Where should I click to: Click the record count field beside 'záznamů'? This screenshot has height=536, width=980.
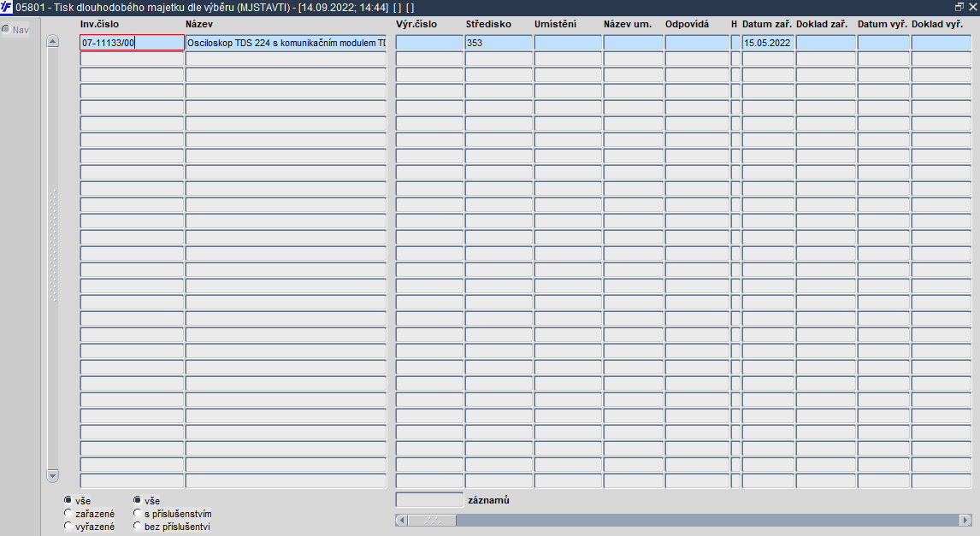[x=429, y=500]
